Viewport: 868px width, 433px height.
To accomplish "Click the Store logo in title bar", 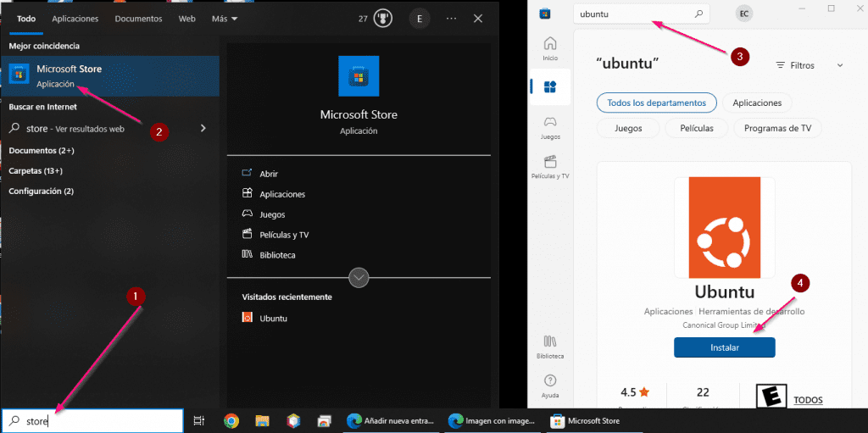I will pyautogui.click(x=545, y=14).
